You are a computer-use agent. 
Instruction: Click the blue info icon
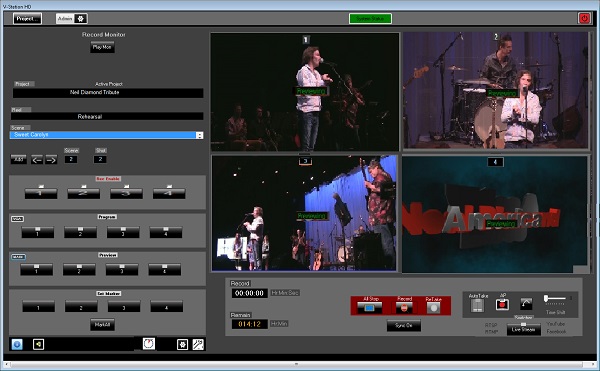17,344
